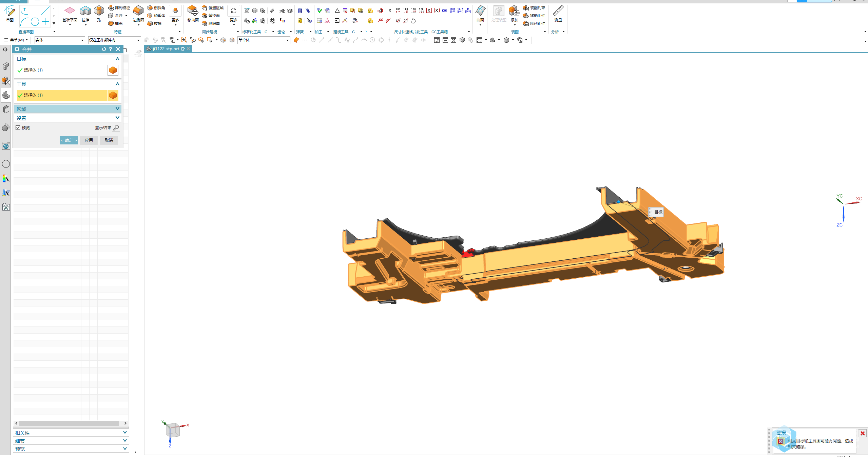Click 移动组件 move component

pyautogui.click(x=534, y=16)
